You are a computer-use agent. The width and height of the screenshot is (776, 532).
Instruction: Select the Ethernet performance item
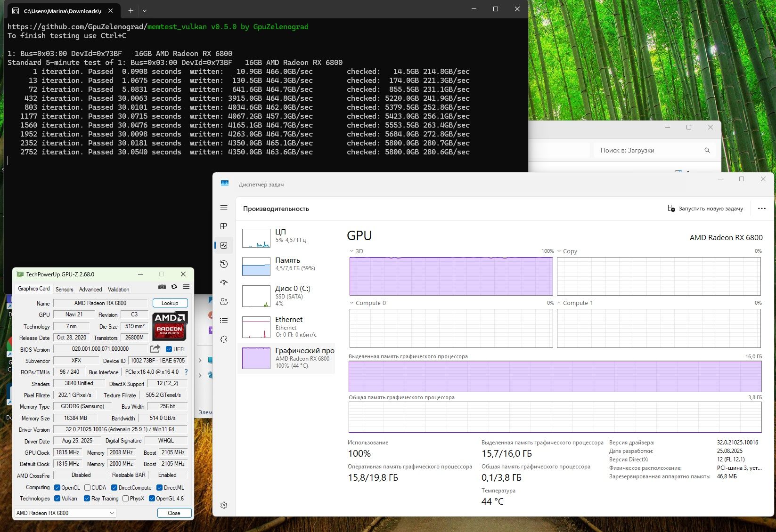287,327
